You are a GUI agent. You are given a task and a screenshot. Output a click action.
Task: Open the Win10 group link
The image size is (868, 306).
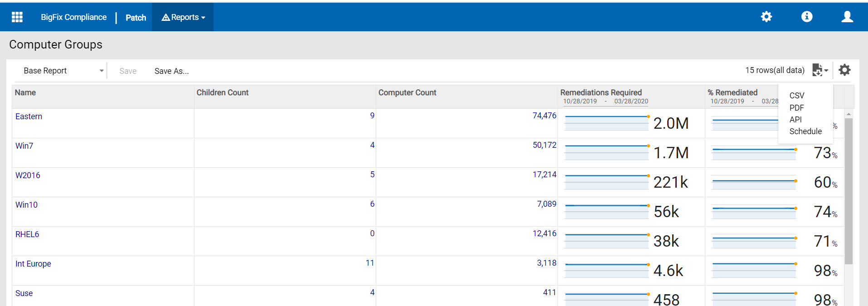(26, 205)
